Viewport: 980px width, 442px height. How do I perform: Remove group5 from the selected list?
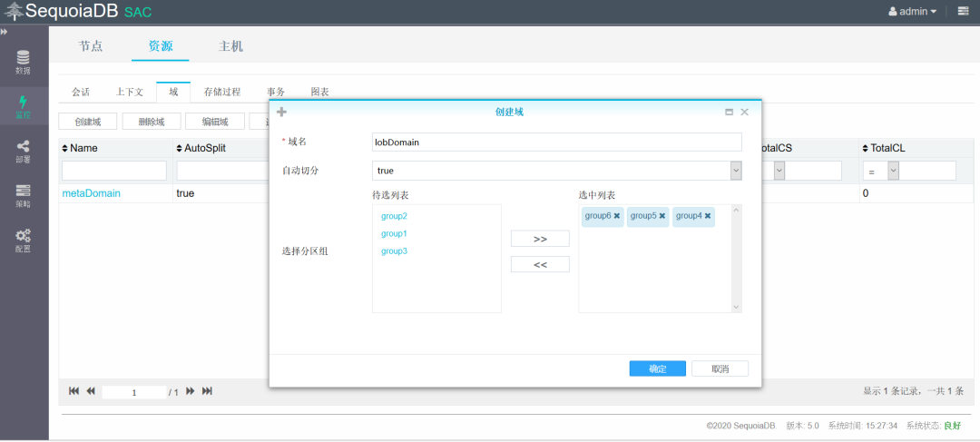tap(662, 216)
